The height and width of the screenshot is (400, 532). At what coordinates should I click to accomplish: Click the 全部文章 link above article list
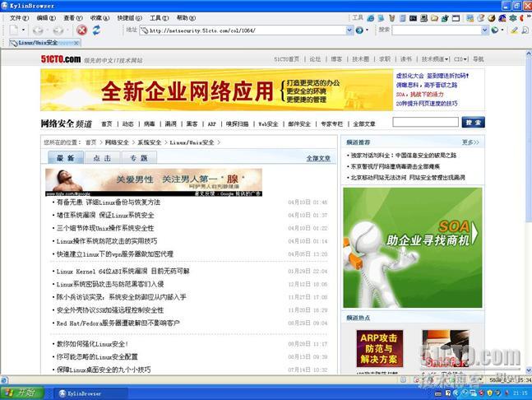pyautogui.click(x=318, y=159)
